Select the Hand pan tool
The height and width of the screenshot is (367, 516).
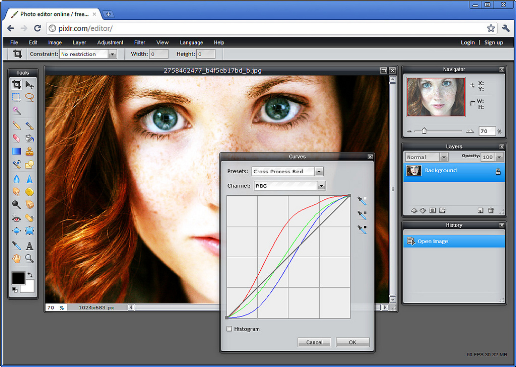(16, 258)
